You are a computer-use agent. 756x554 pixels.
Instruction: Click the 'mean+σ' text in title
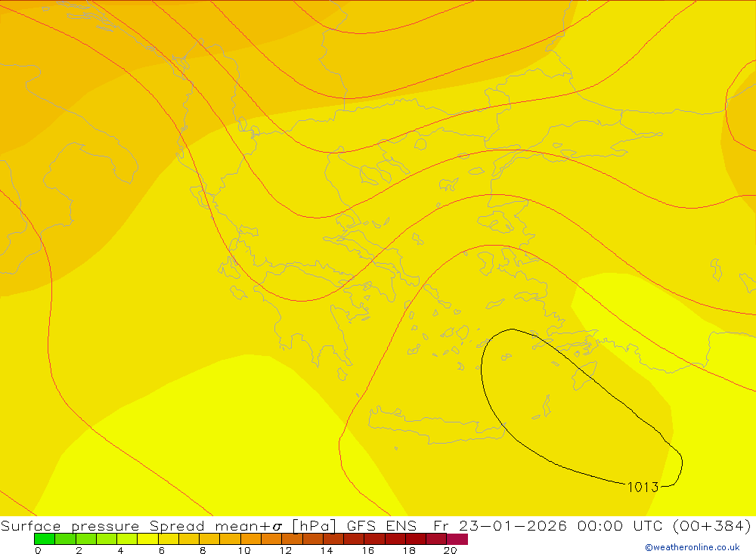click(x=248, y=526)
